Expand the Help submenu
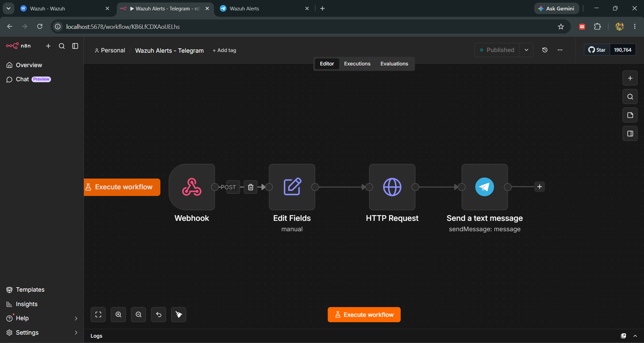Screen dimensions: 644x343 tap(76, 318)
